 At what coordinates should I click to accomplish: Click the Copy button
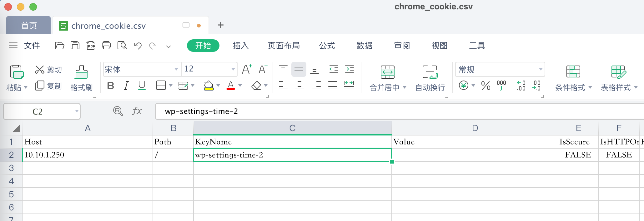coord(48,86)
